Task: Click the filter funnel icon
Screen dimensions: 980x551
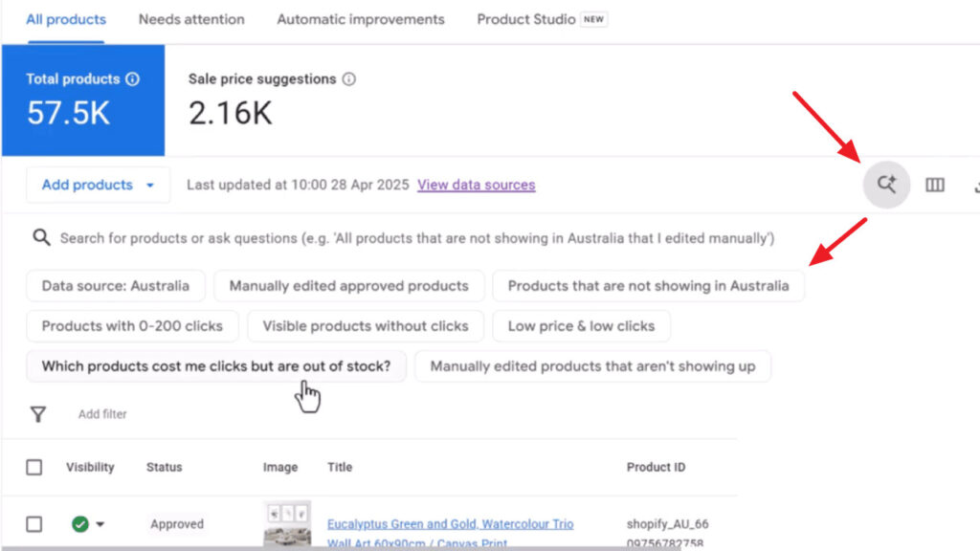Action: (38, 414)
